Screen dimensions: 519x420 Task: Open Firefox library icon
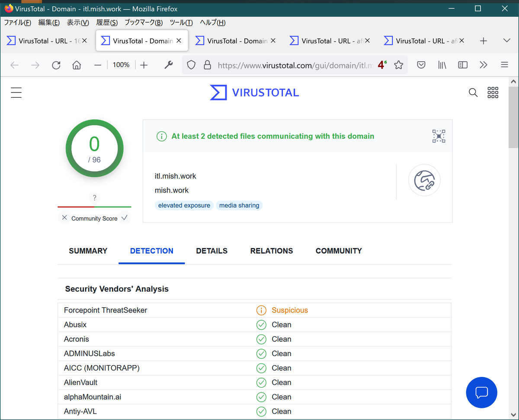pyautogui.click(x=442, y=65)
